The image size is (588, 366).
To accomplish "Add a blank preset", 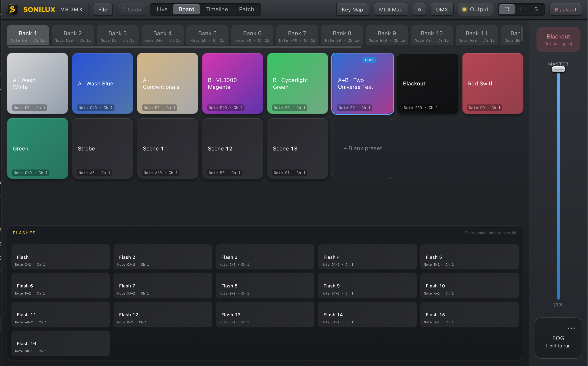I will point(362,149).
